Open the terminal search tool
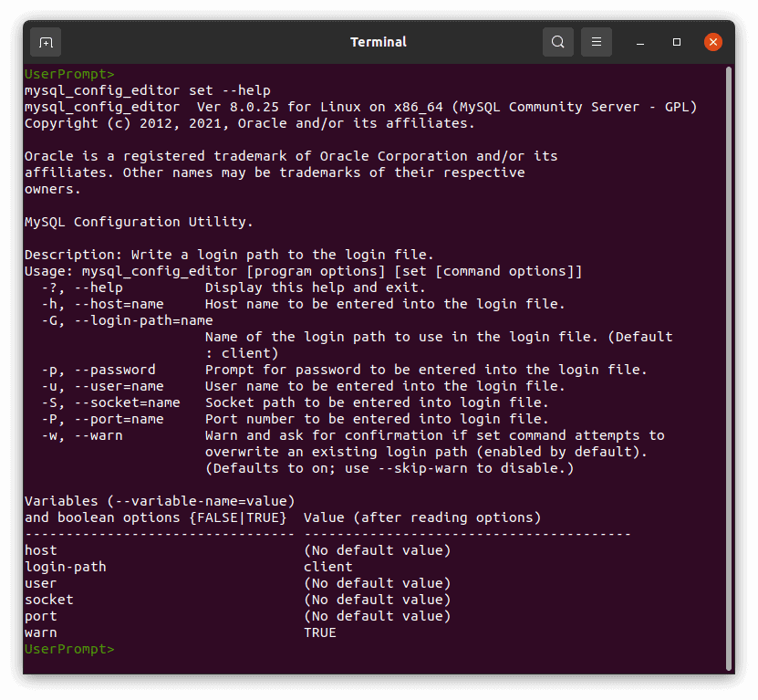Image resolution: width=758 pixels, height=700 pixels. click(558, 42)
